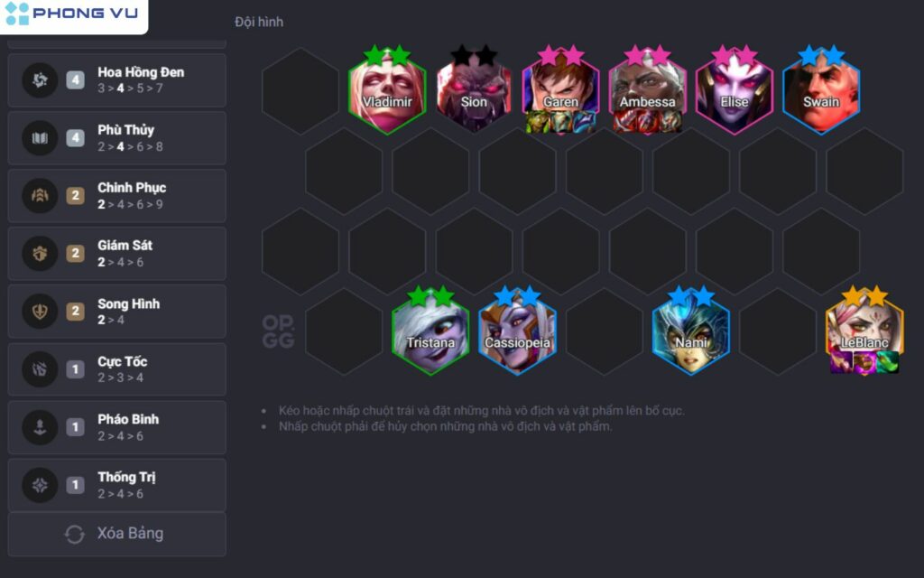Image resolution: width=924 pixels, height=578 pixels.
Task: Click the Vladimir champion hexagon
Action: click(x=387, y=91)
